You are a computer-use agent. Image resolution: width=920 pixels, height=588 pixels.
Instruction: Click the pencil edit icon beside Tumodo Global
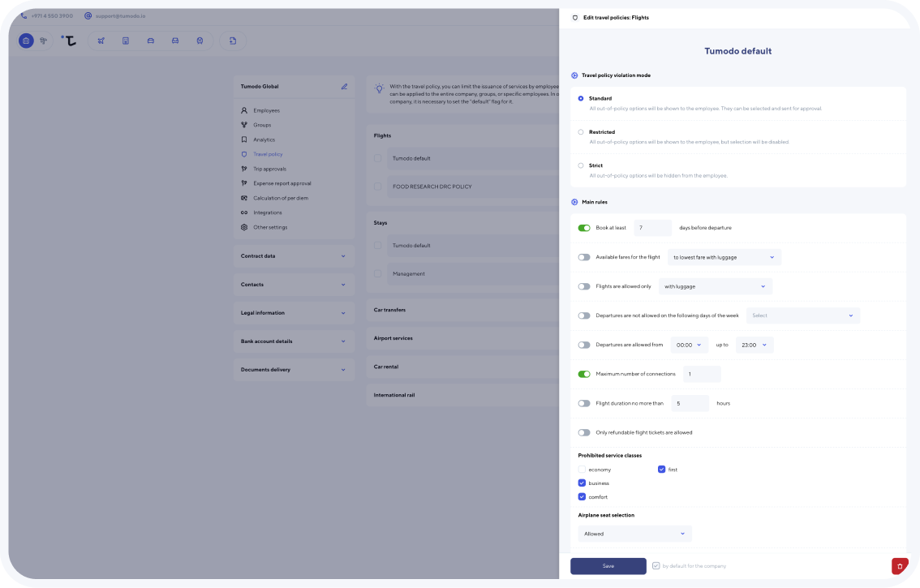coord(345,86)
